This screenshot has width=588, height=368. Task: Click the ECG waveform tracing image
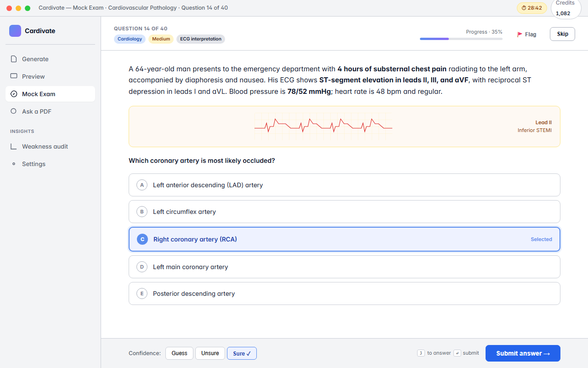[323, 126]
